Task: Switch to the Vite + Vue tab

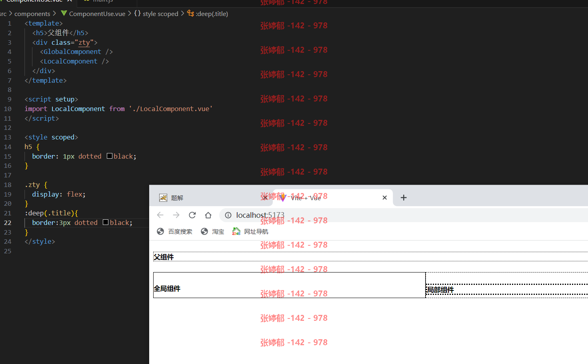Action: 333,197
